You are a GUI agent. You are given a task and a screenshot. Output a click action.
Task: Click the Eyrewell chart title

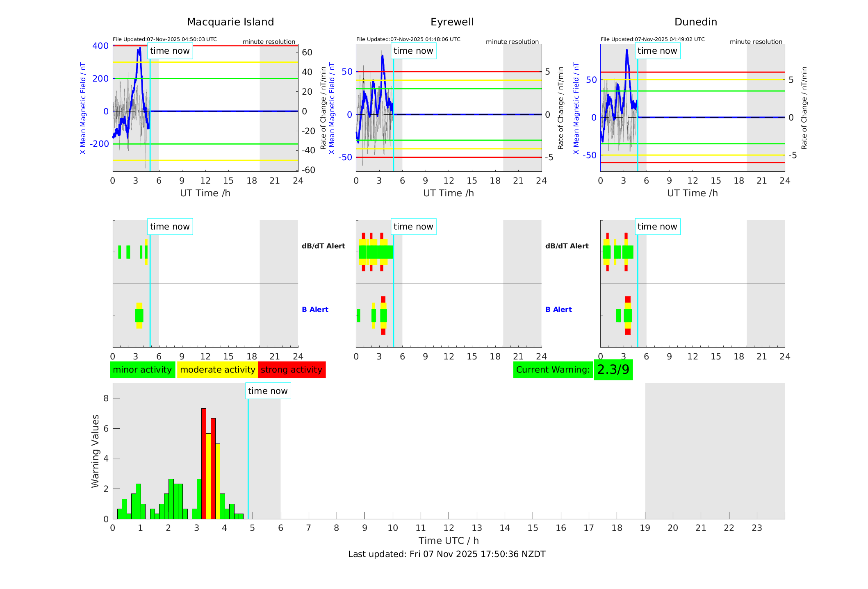tap(452, 22)
